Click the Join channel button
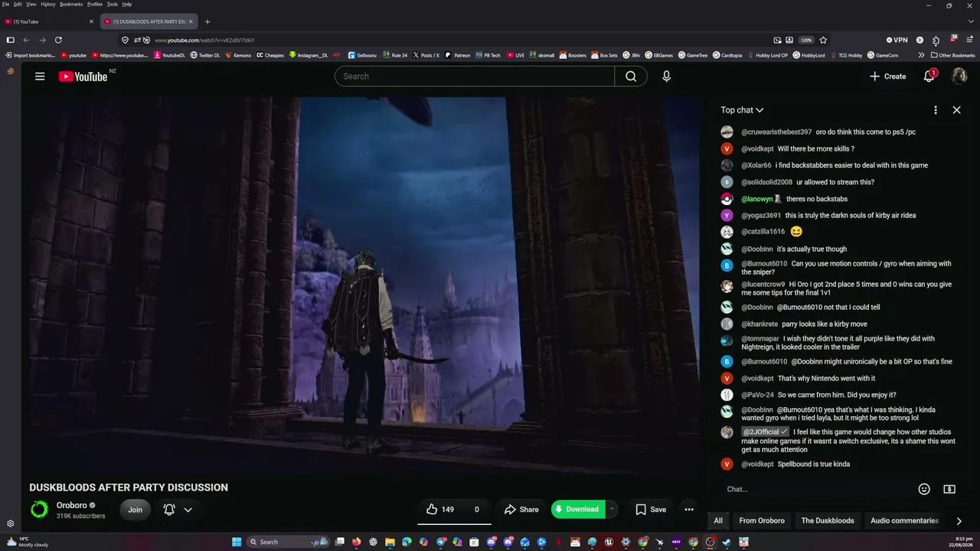Image resolution: width=980 pixels, height=551 pixels. pos(135,510)
